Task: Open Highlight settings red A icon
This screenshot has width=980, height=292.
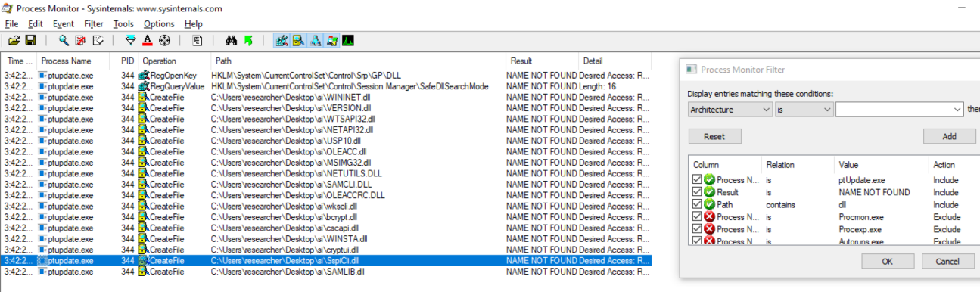Action: [148, 40]
